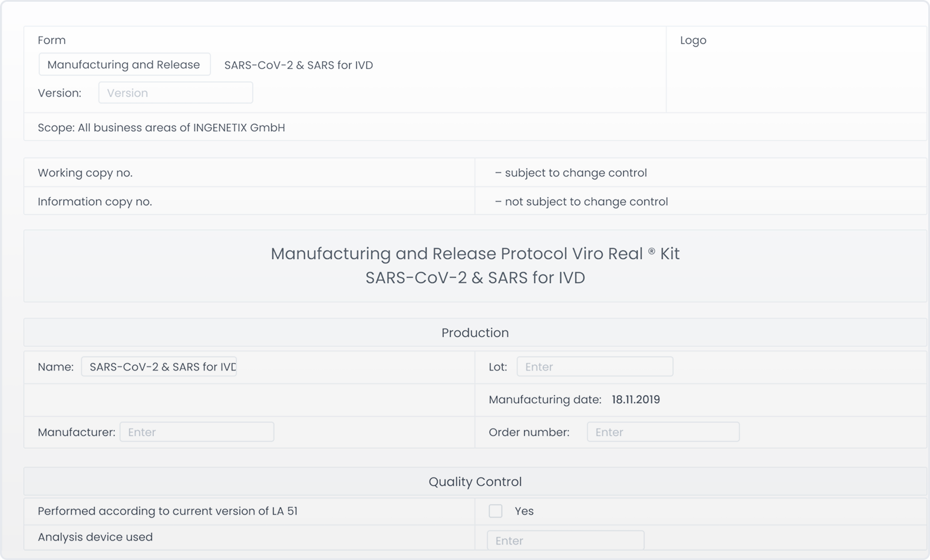Click the 'Analysis device used' label
This screenshot has width=930, height=560.
coord(95,537)
